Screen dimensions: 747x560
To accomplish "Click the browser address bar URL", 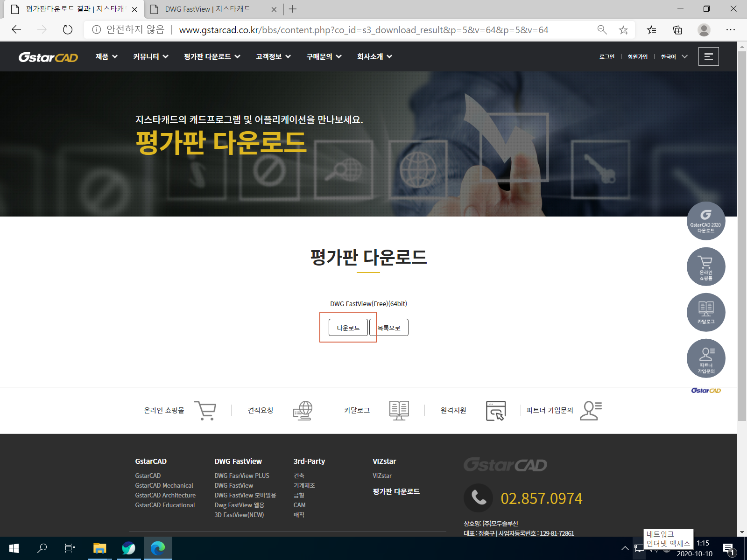I will point(364,30).
